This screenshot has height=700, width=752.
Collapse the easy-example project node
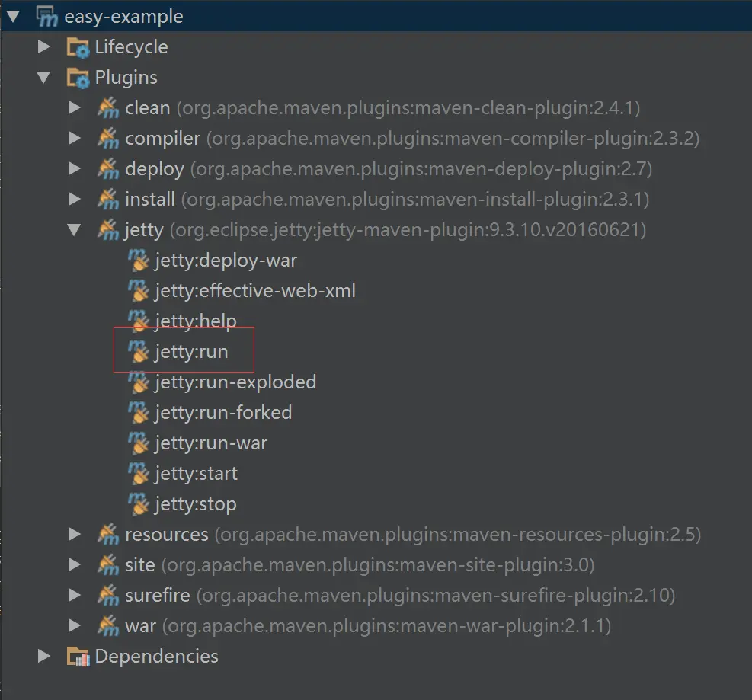(13, 17)
